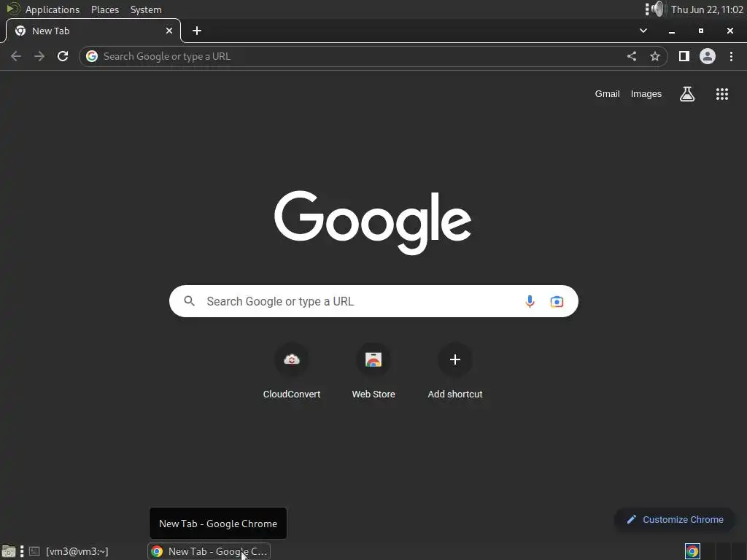Open Chrome's three-dot menu
Screen dimensions: 747x560
[731, 56]
